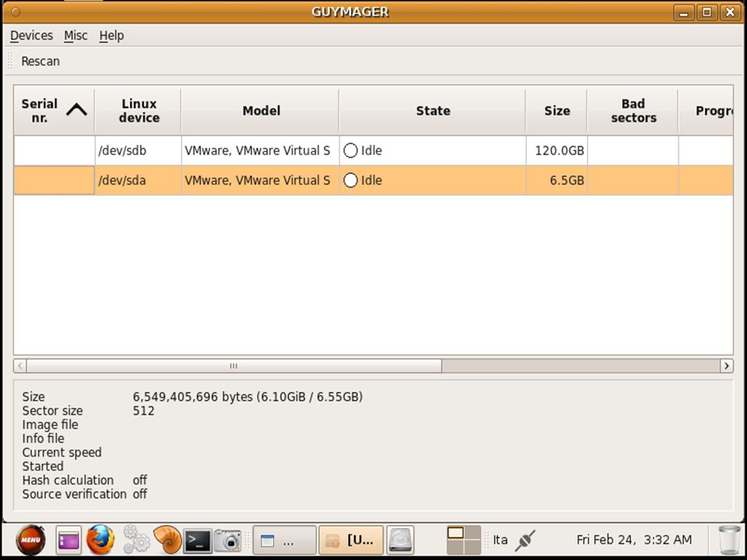Maximize the GUYMAGER window

pyautogui.click(x=707, y=12)
